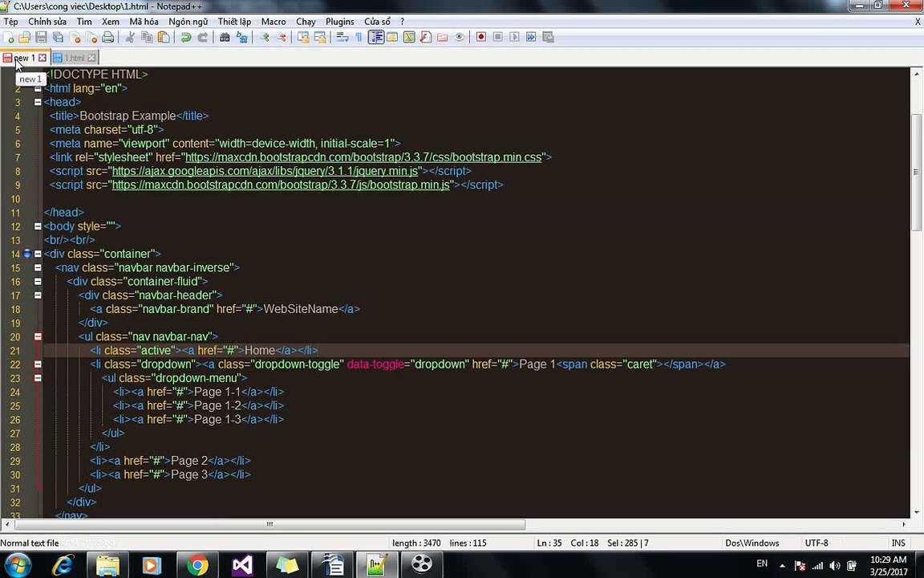Toggle synchronized vertical scrolling
The width and height of the screenshot is (924, 578).
pos(303,37)
